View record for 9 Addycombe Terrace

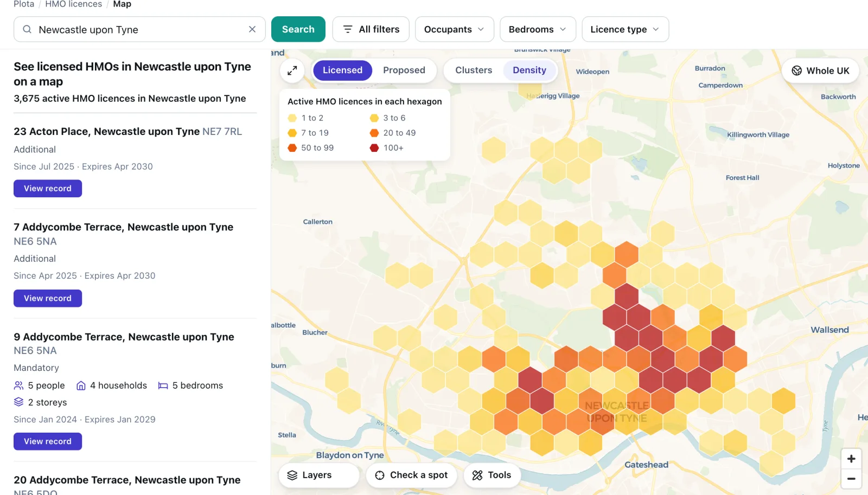point(48,441)
